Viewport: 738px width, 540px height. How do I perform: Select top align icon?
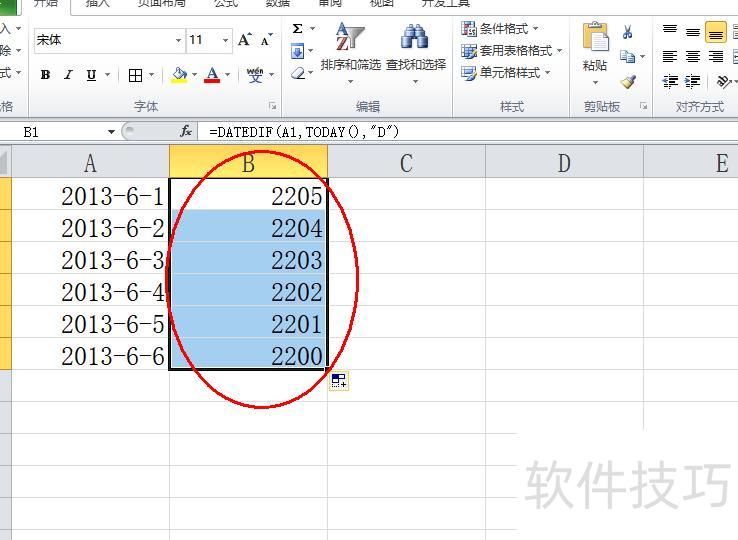[x=670, y=31]
